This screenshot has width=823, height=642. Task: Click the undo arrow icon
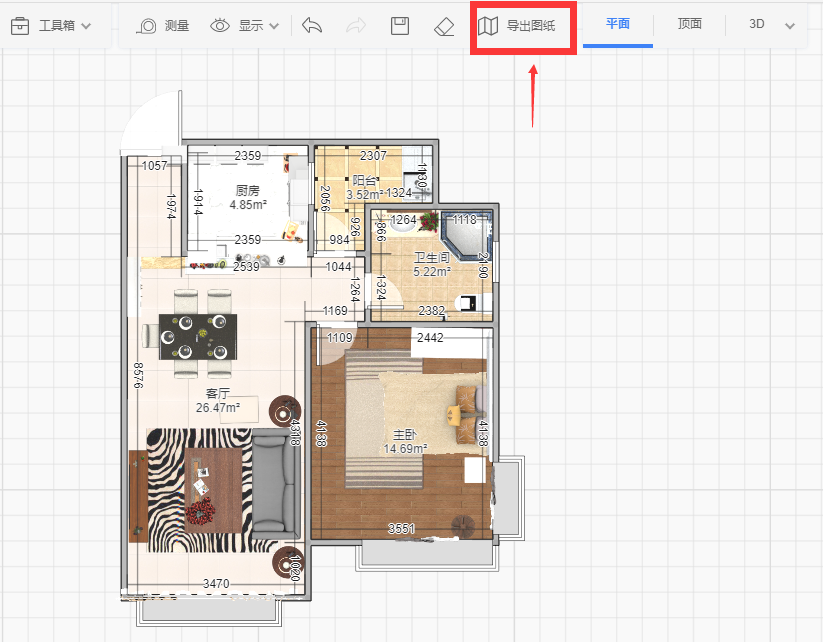tap(312, 25)
